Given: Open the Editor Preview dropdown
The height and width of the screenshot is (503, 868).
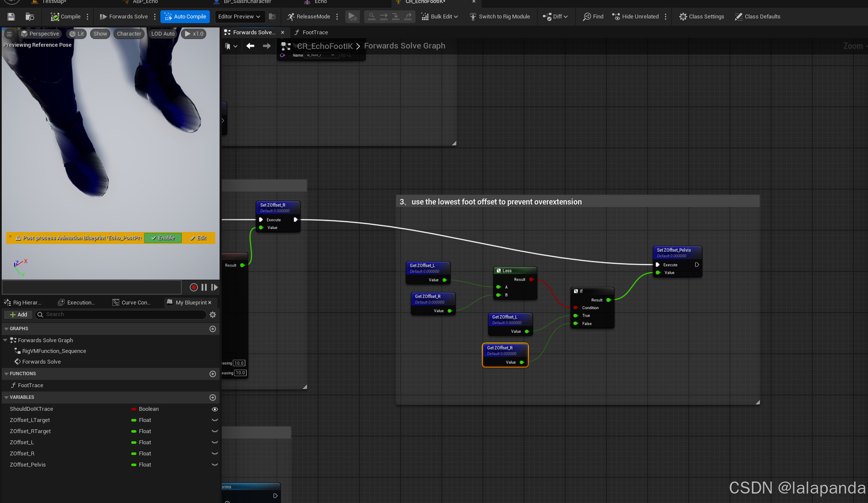Looking at the screenshot, I should [239, 17].
